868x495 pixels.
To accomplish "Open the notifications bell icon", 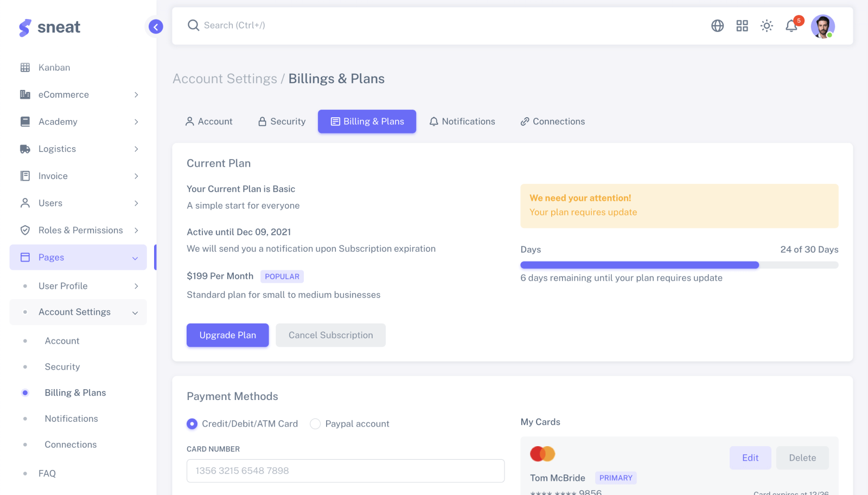I will (x=792, y=26).
